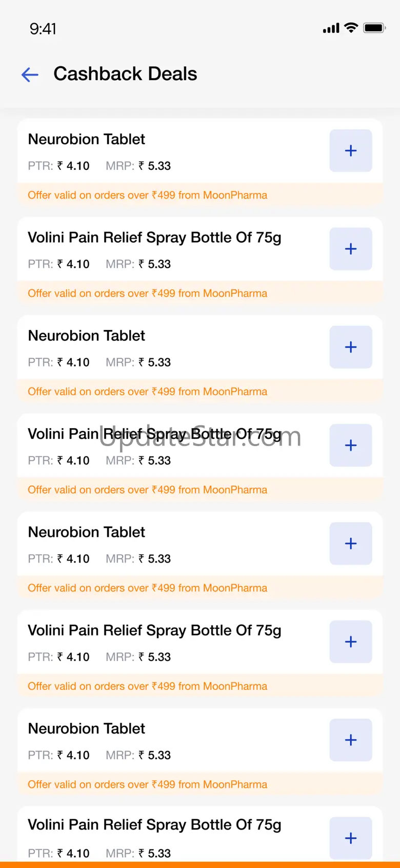Tap the offer banner under the first Volini card
This screenshot has height=868, width=400.
(148, 293)
